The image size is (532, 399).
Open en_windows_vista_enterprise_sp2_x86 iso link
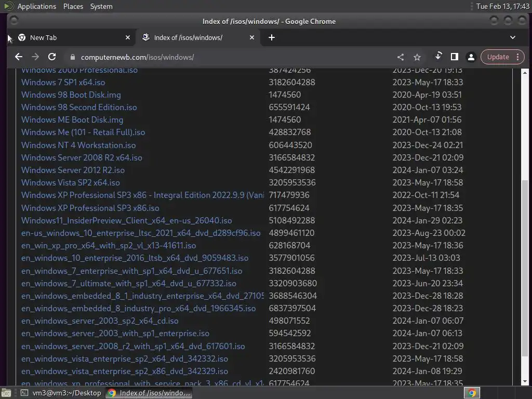click(125, 371)
